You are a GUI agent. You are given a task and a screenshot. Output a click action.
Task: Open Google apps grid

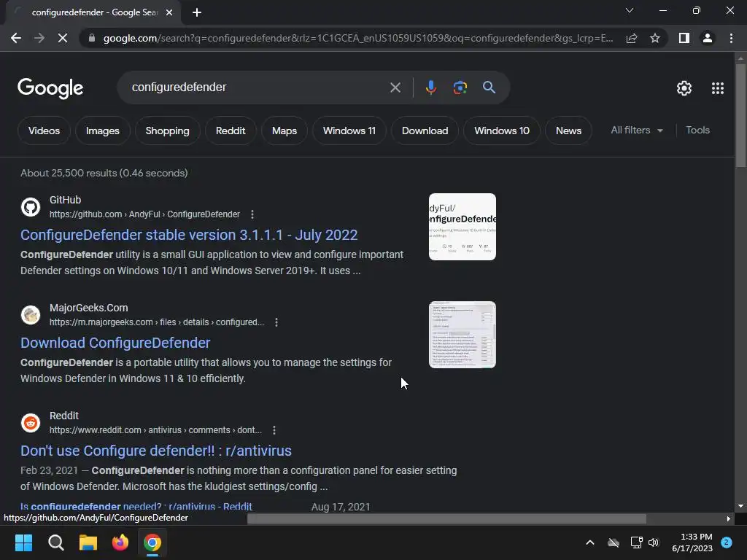pyautogui.click(x=718, y=88)
